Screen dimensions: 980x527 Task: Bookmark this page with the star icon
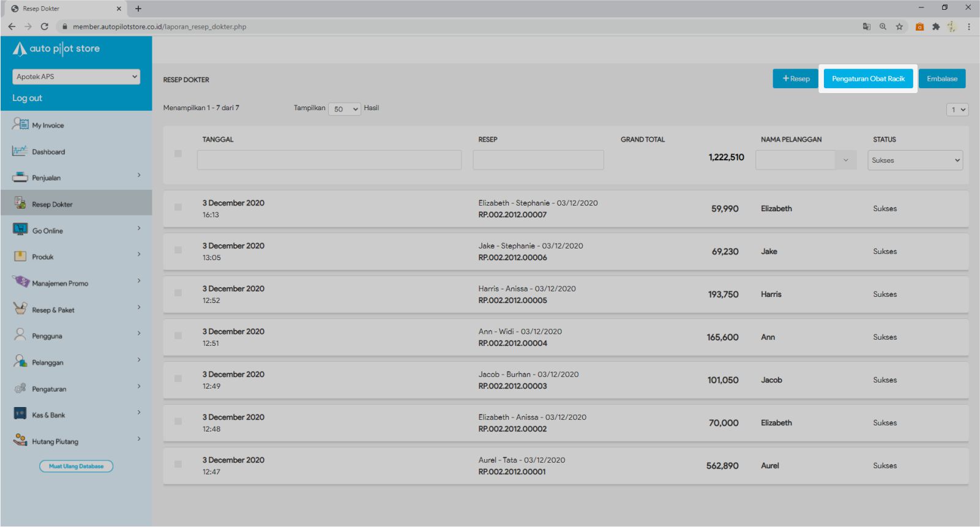click(899, 27)
